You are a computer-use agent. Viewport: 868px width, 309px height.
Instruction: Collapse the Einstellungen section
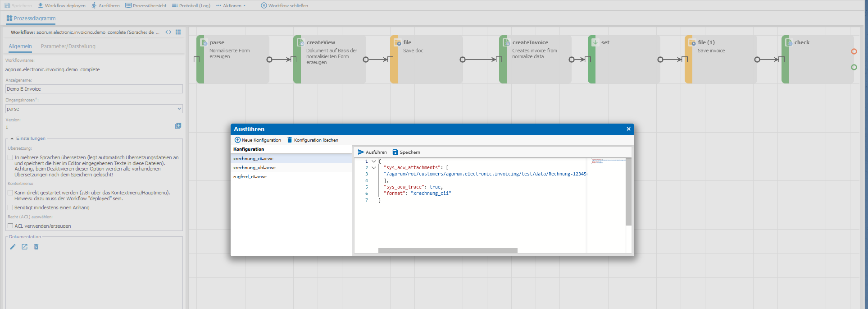[x=12, y=138]
